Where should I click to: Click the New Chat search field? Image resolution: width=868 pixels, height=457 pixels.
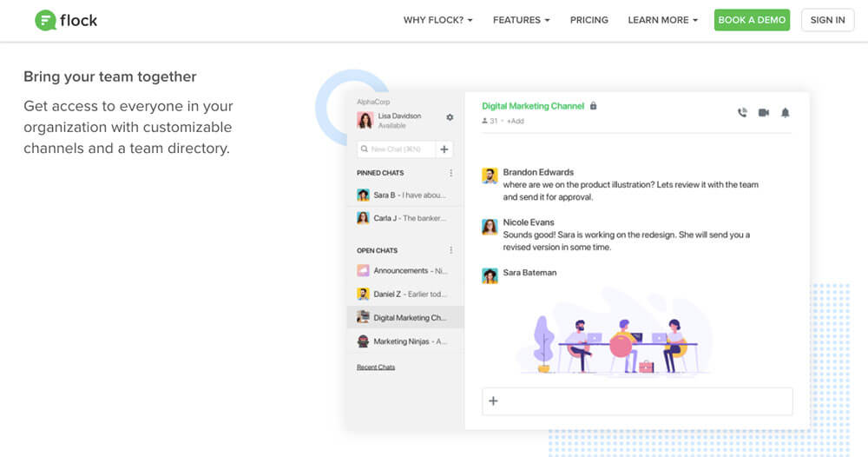(x=396, y=149)
